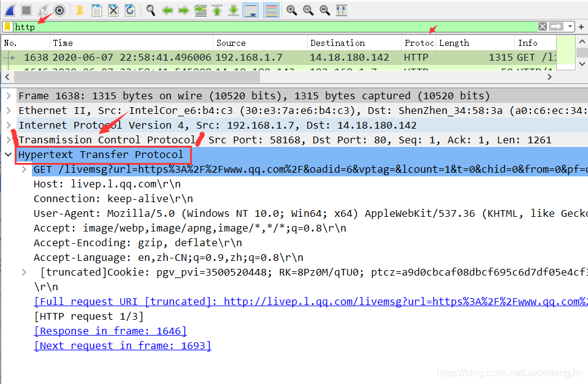588x384 pixels.
Task: Collapse the Hypertext Transfer Protocol node
Action: [8, 154]
